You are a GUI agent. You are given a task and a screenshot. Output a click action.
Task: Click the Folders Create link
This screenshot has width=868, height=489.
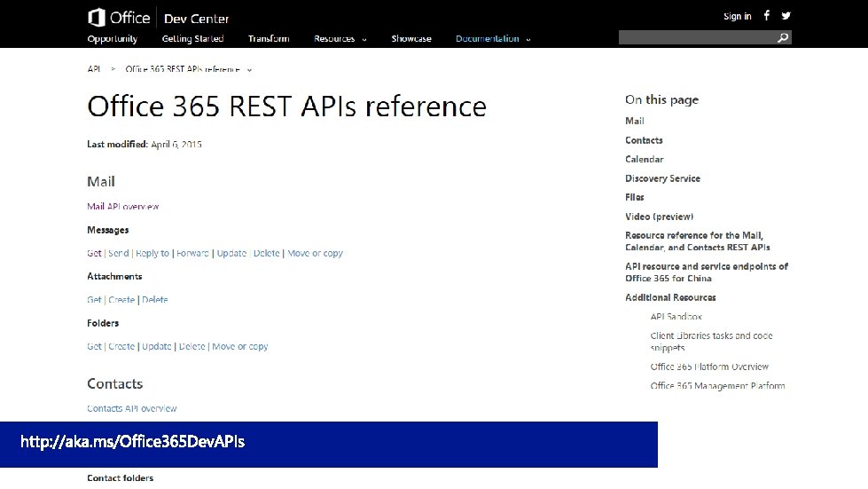click(x=121, y=346)
